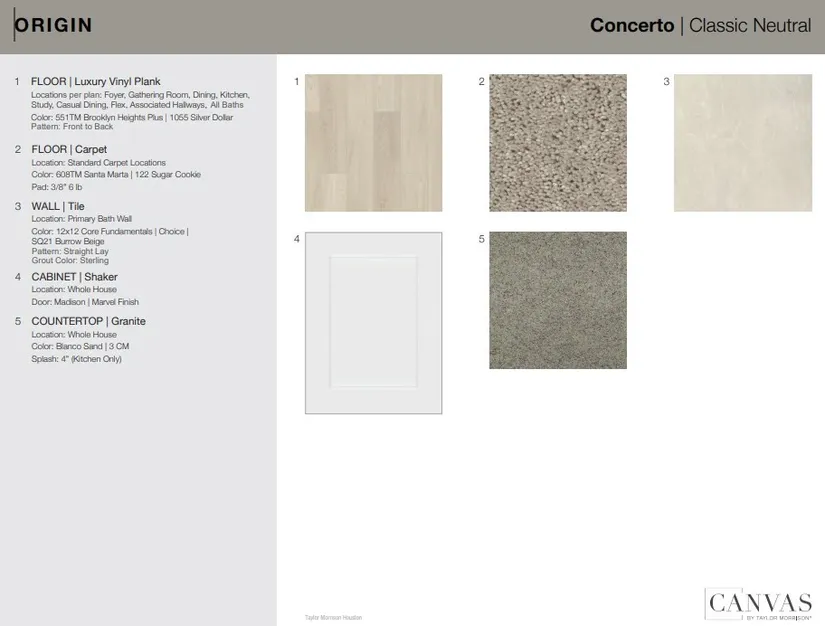Click the 'Pad: 3/8" 6 lb' carpet detail
This screenshot has width=825, height=626.
[59, 186]
